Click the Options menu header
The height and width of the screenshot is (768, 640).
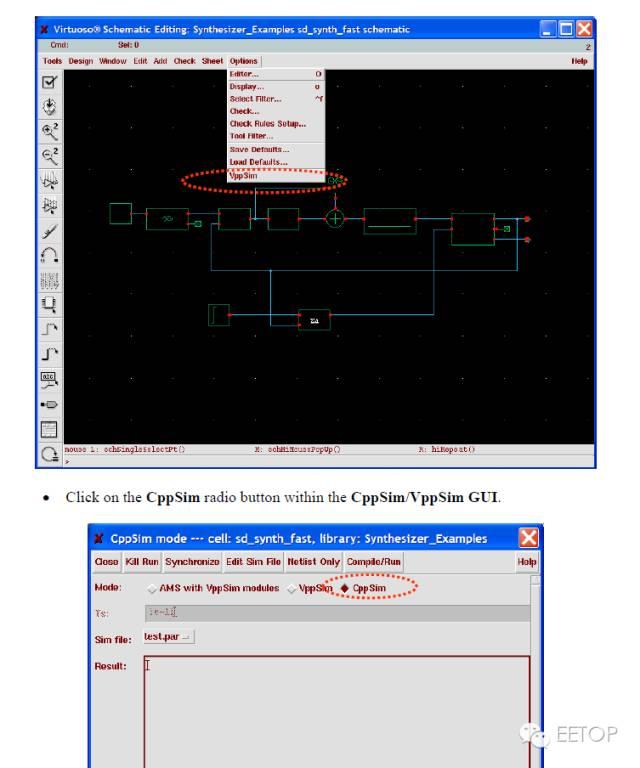[x=243, y=61]
